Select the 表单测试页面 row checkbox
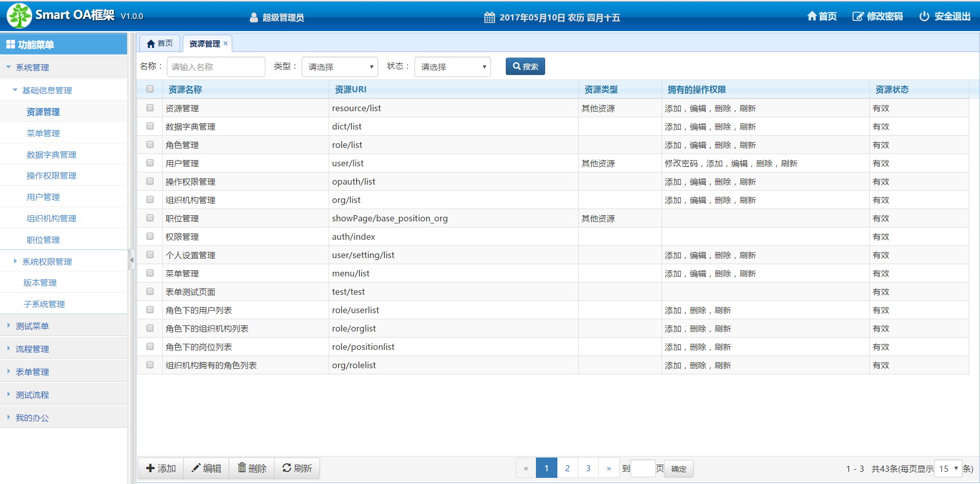The height and width of the screenshot is (484, 980). (x=150, y=291)
